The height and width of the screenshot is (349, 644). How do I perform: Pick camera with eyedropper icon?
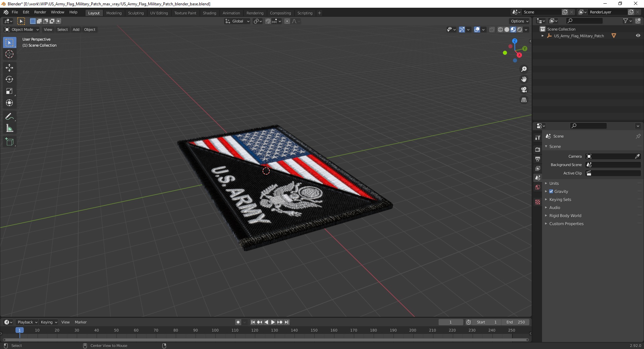click(637, 156)
